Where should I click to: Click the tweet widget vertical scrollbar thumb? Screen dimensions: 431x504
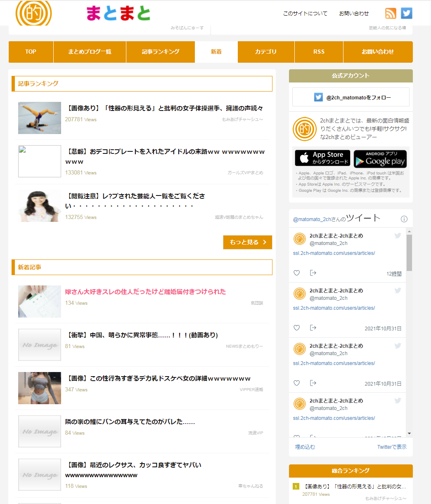[409, 252]
